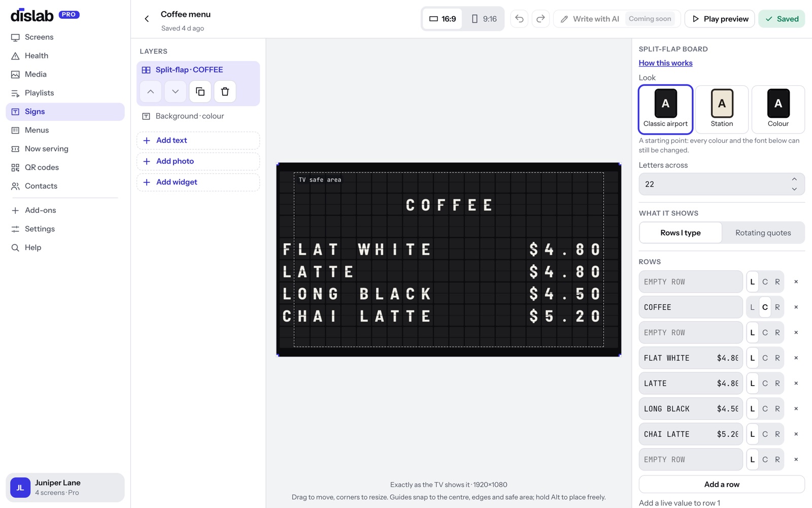Edit the LONG BLACK row text field
812x508 pixels.
click(691, 409)
